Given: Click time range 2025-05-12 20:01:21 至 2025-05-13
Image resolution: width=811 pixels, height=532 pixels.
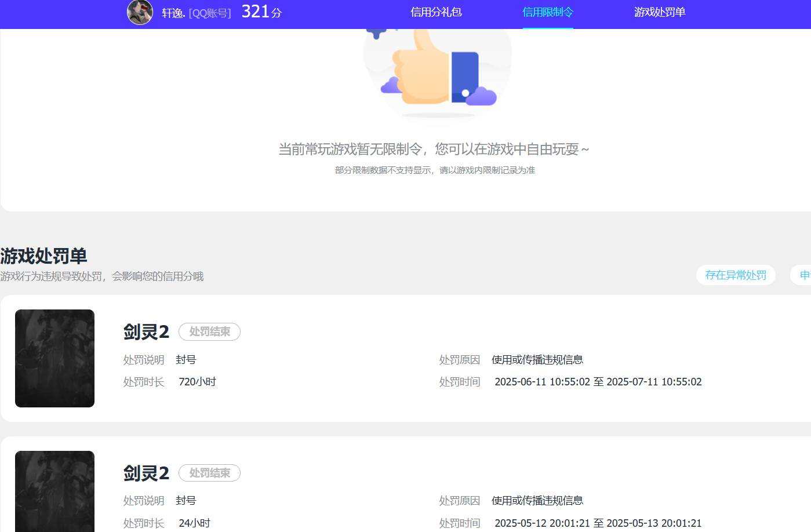Looking at the screenshot, I should [x=598, y=523].
